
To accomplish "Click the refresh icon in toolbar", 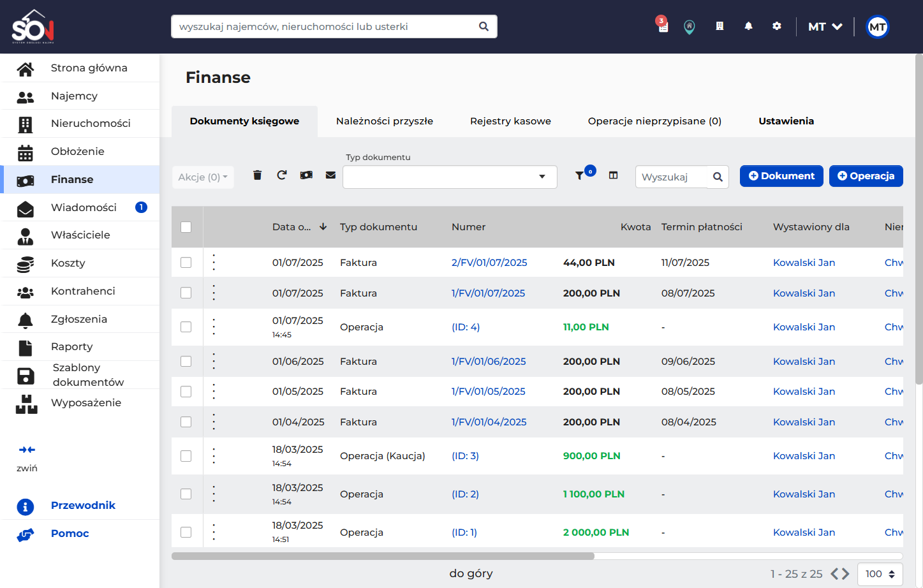I will [281, 175].
